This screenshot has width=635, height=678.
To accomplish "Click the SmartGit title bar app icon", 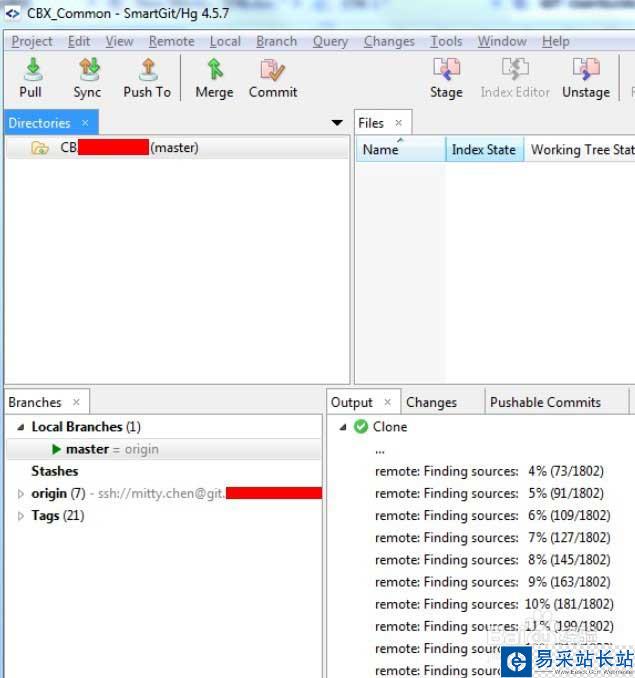I will [x=13, y=13].
